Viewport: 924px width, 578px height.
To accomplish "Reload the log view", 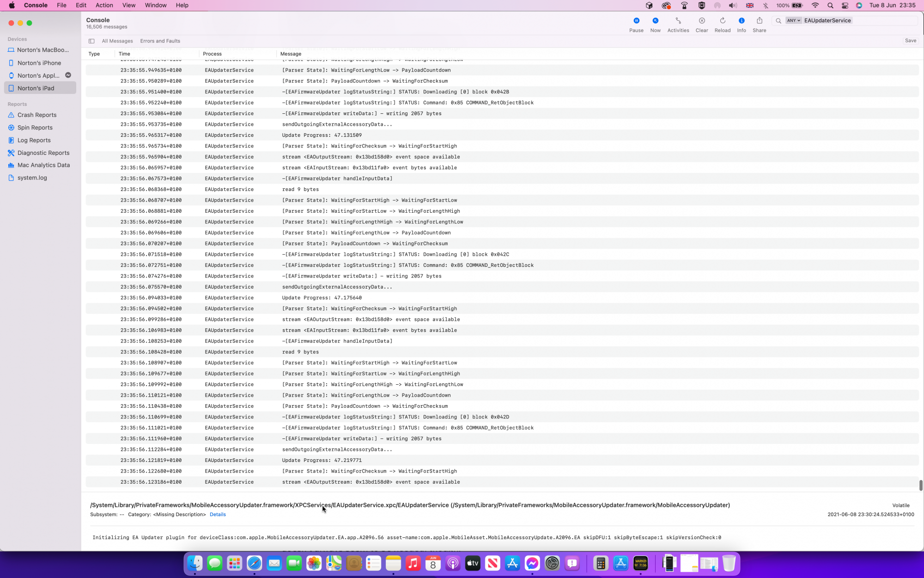I will (722, 21).
